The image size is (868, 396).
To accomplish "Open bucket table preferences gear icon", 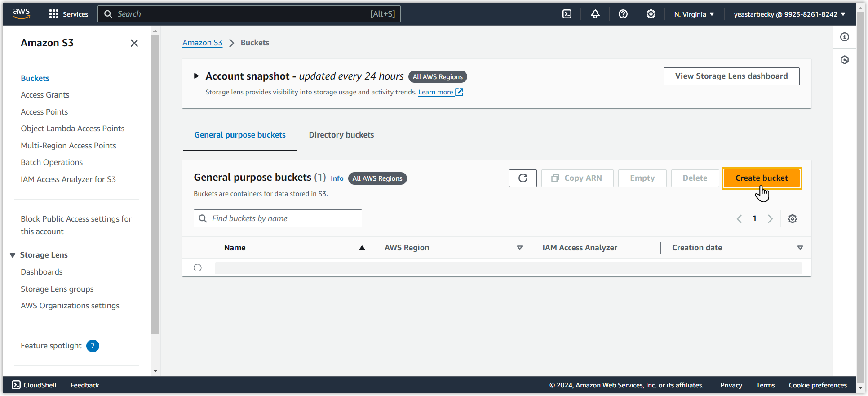I will pyautogui.click(x=792, y=219).
